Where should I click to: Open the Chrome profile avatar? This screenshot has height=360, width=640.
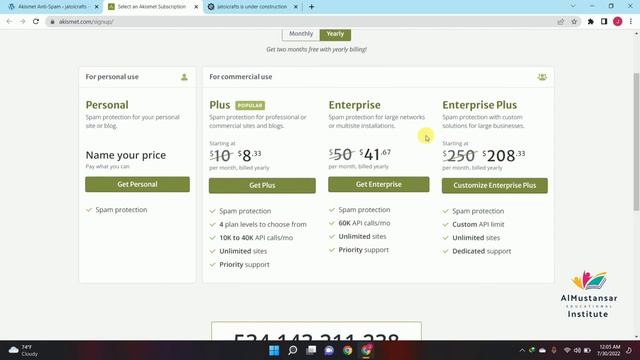point(618,22)
